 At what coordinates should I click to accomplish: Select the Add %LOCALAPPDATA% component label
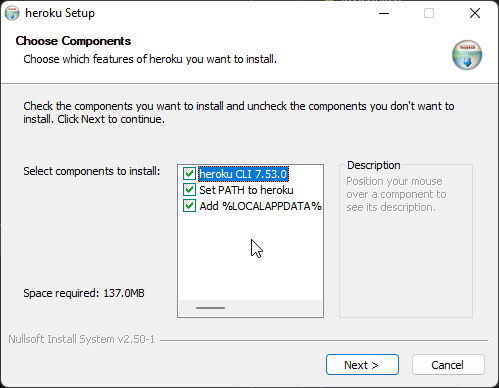click(x=260, y=206)
